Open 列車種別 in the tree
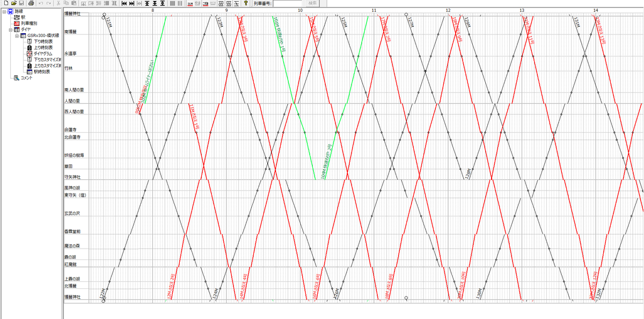 (x=29, y=23)
